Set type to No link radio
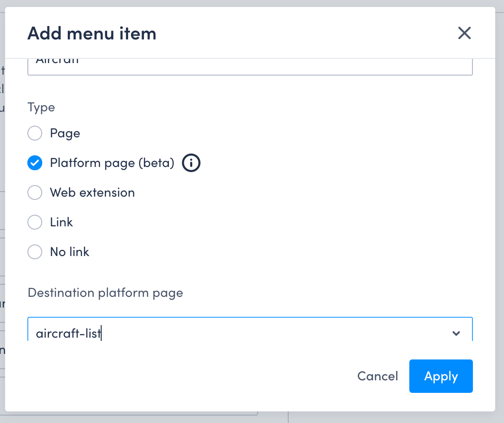Viewport: 504px width, 423px height. pos(35,252)
